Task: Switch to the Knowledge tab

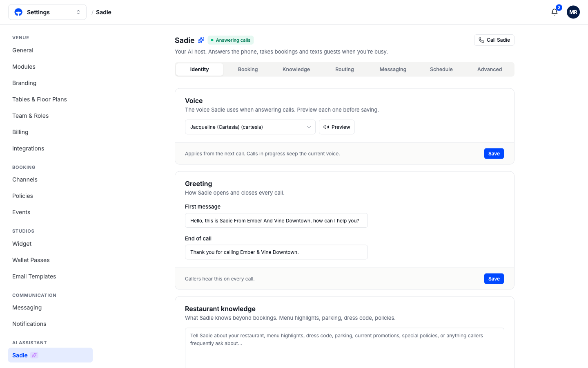Action: click(x=296, y=70)
